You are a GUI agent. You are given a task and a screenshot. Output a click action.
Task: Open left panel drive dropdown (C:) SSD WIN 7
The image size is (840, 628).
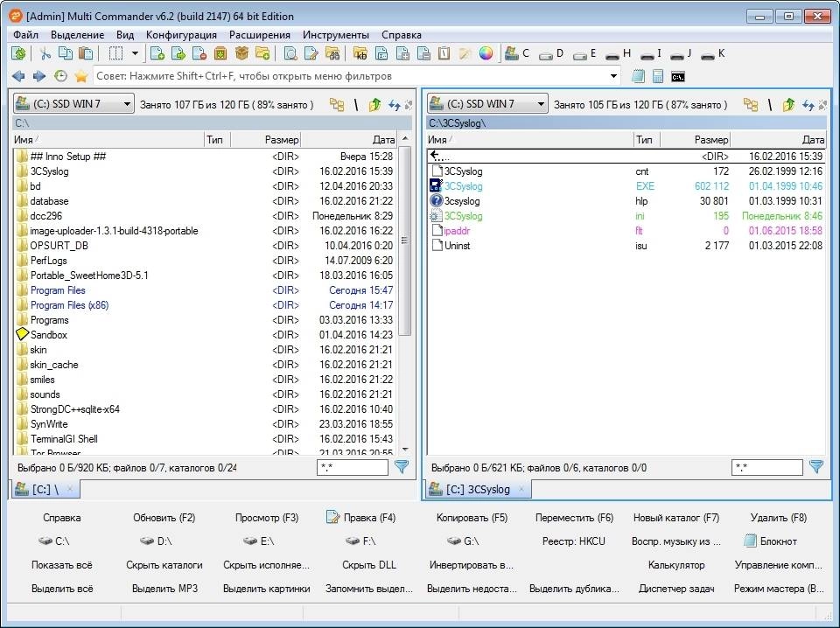73,104
